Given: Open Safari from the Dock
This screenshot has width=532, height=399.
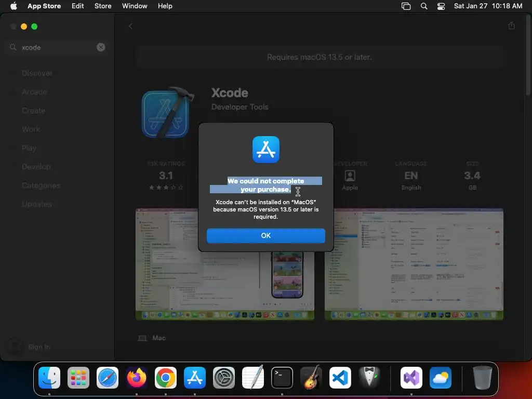Looking at the screenshot, I should coord(107,377).
